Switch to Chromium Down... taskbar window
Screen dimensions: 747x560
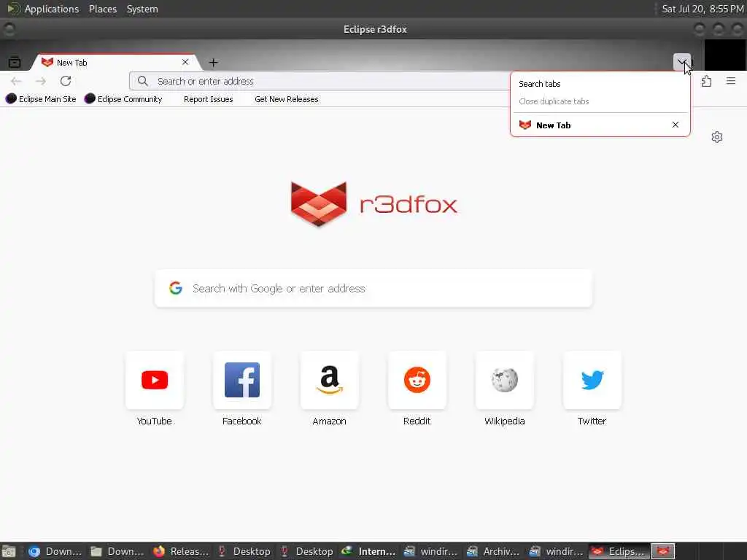tap(55, 551)
